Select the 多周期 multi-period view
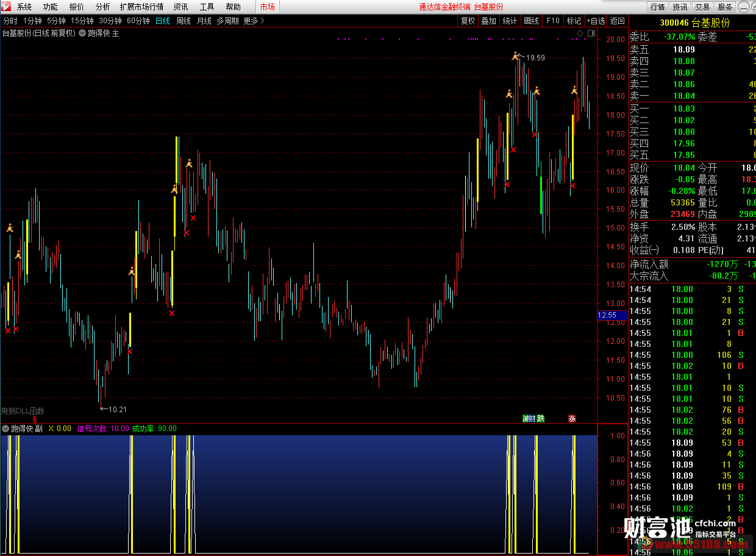756x556 pixels. [228, 21]
